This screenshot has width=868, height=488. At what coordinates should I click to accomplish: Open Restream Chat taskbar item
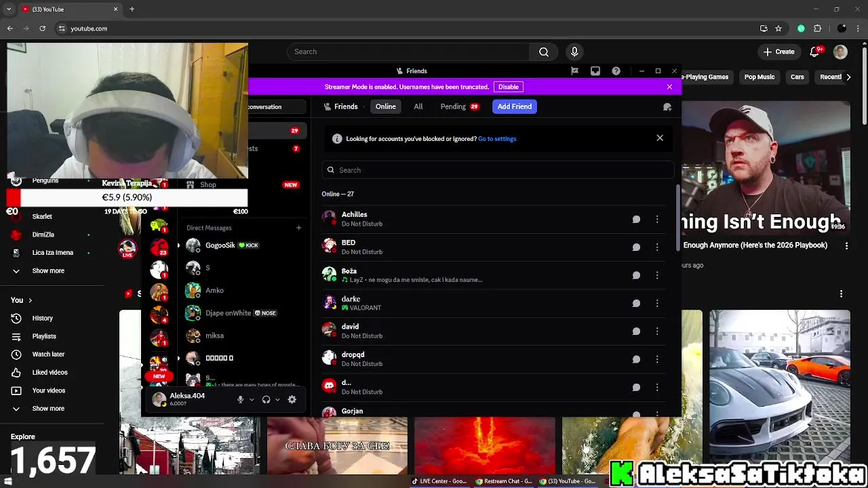(x=505, y=481)
